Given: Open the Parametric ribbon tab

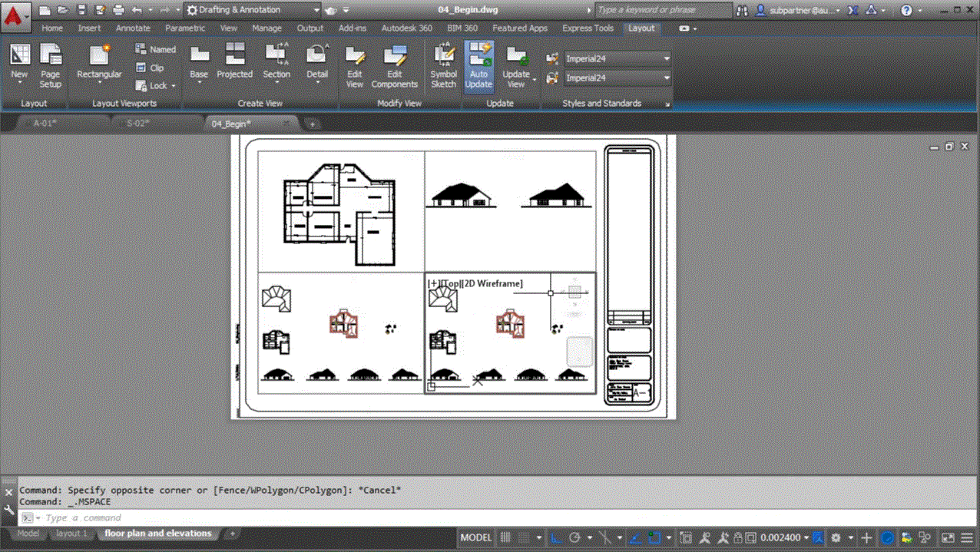Looking at the screenshot, I should pos(185,28).
